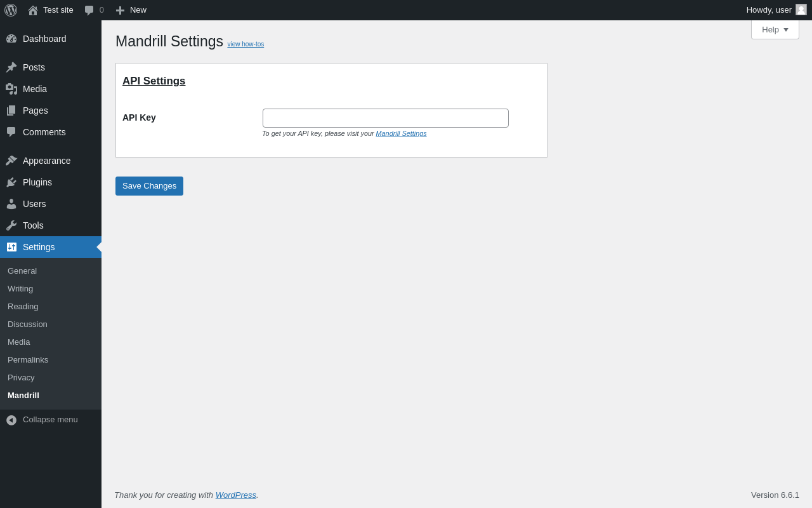Click the Plugins plug icon
812x508 pixels.
pos(11,182)
